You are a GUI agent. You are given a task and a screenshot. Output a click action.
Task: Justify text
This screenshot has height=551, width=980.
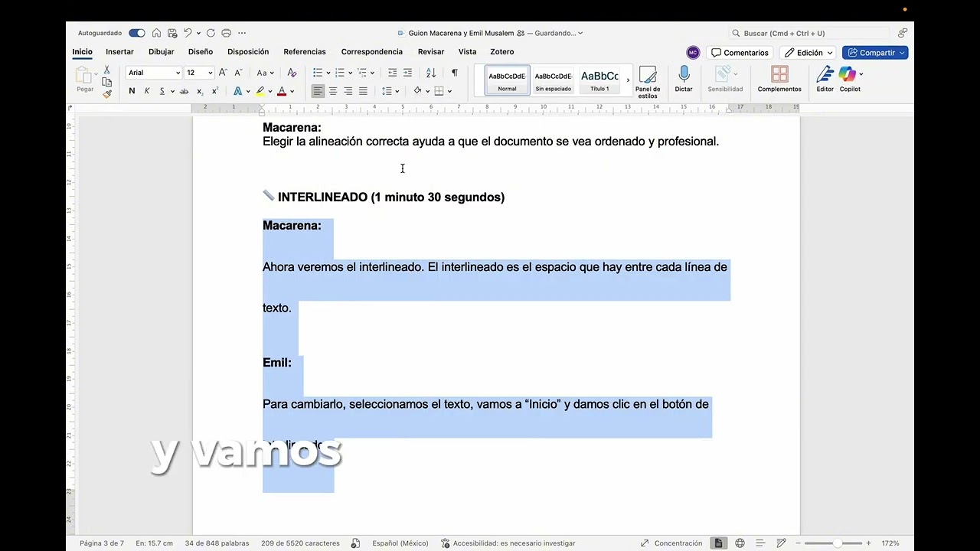363,91
